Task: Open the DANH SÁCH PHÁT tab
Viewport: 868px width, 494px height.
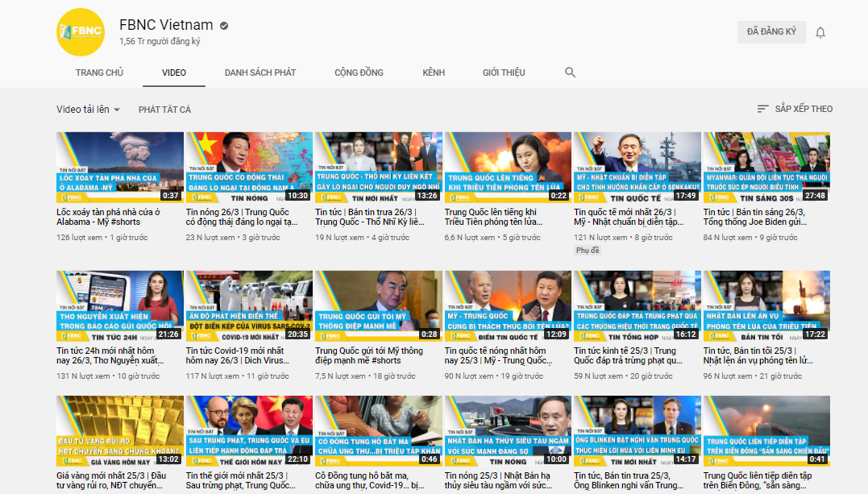Action: click(x=260, y=73)
